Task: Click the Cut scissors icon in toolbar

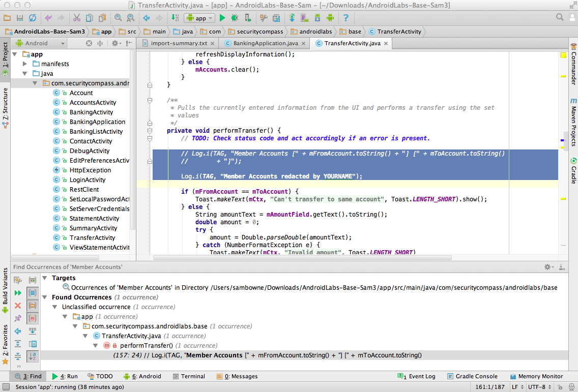Action: 76,18
